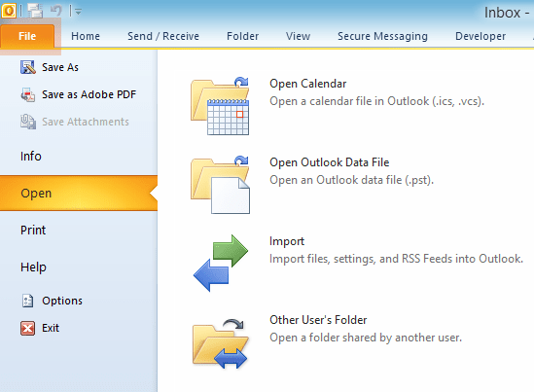Image resolution: width=534 pixels, height=392 pixels.
Task: Open the Help section
Action: tap(33, 267)
